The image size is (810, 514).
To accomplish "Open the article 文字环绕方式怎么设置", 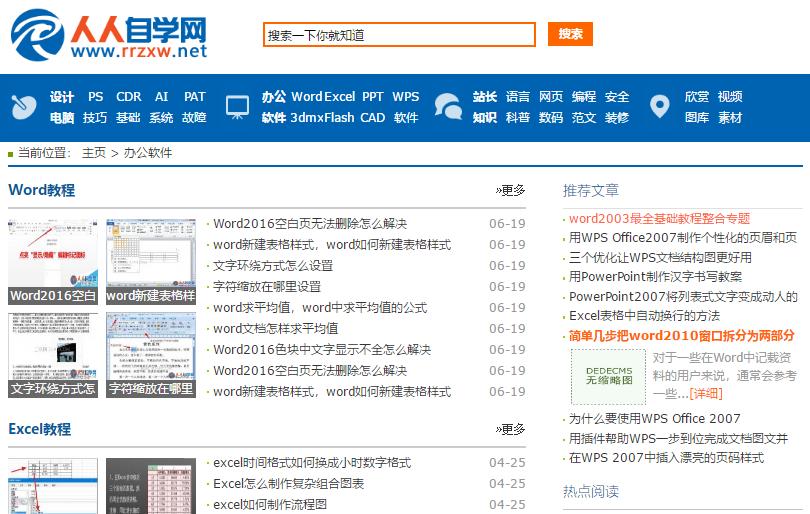I will pyautogui.click(x=273, y=266).
